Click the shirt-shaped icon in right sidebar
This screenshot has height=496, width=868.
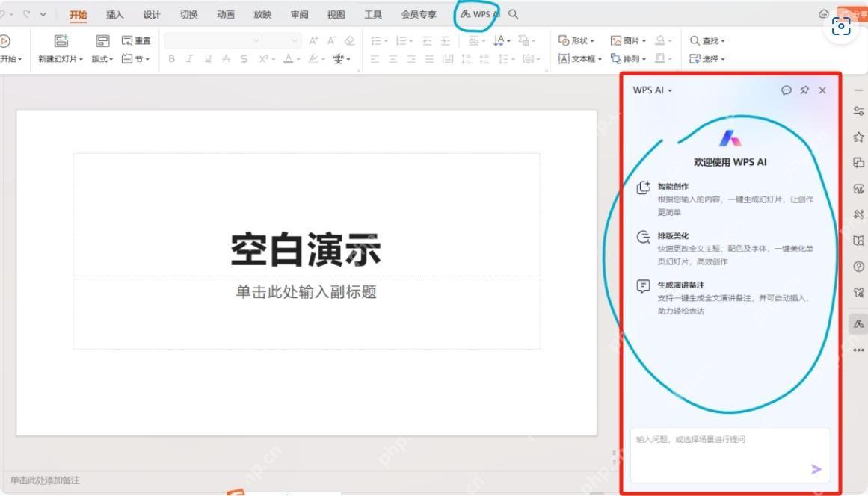pyautogui.click(x=858, y=292)
